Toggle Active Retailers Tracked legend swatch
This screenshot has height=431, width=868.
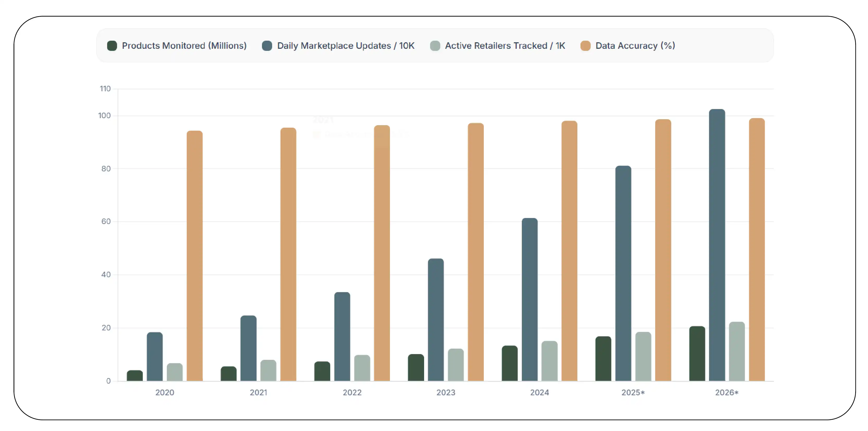coord(435,46)
